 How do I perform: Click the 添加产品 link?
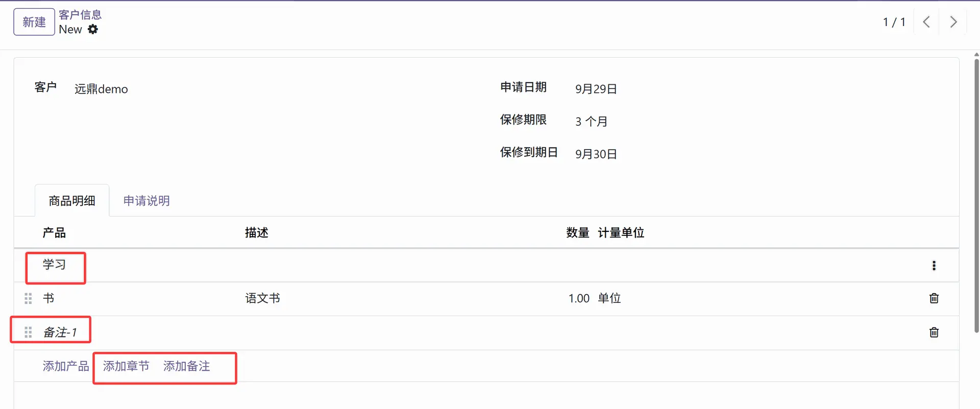click(x=66, y=366)
